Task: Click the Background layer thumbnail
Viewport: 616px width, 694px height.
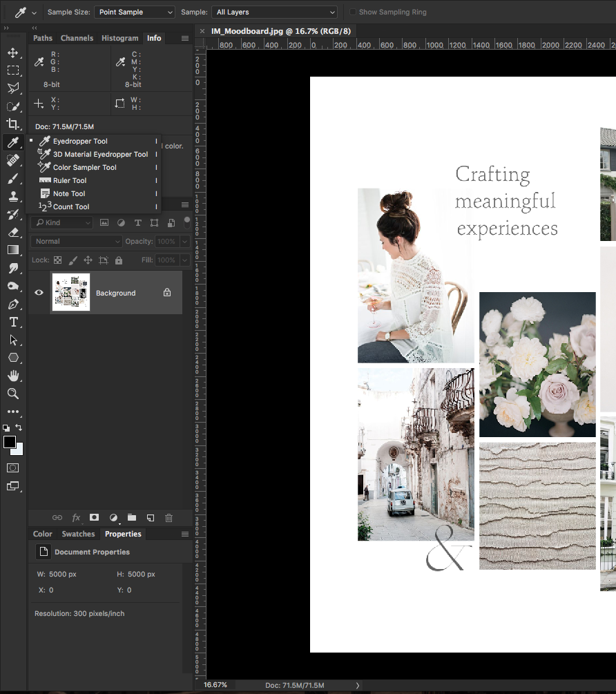Action: 71,292
